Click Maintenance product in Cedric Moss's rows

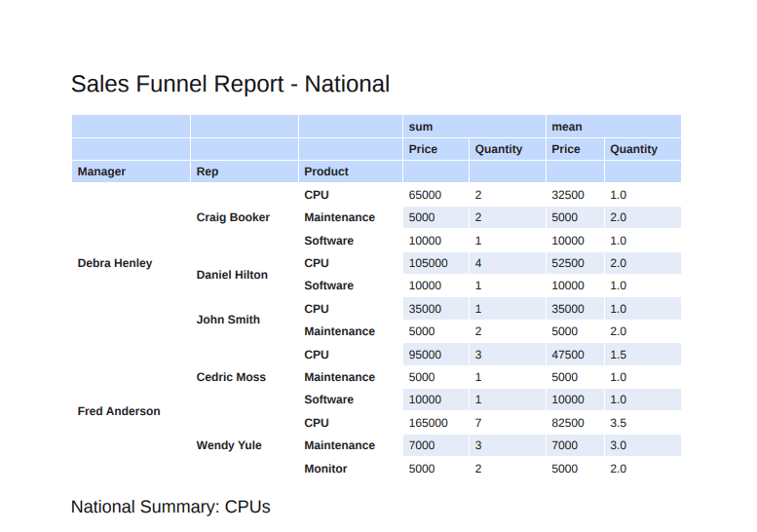click(339, 377)
